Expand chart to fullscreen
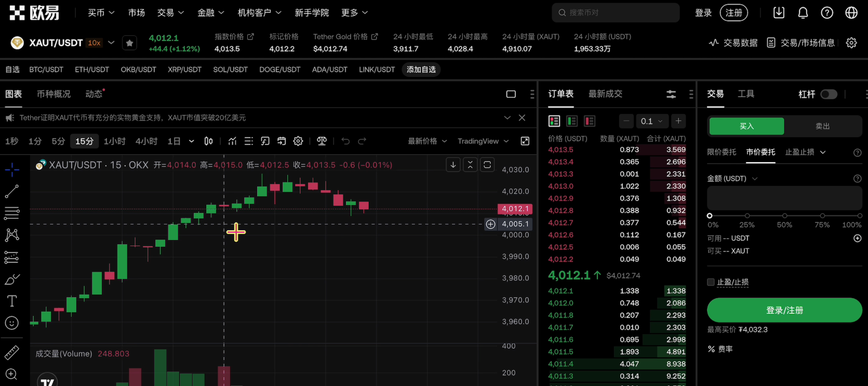 525,141
